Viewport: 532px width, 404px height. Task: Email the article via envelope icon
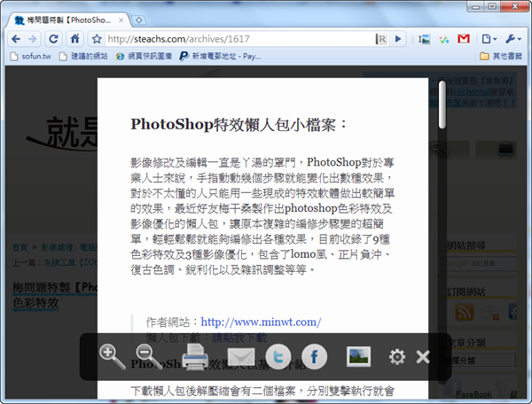coord(241,357)
